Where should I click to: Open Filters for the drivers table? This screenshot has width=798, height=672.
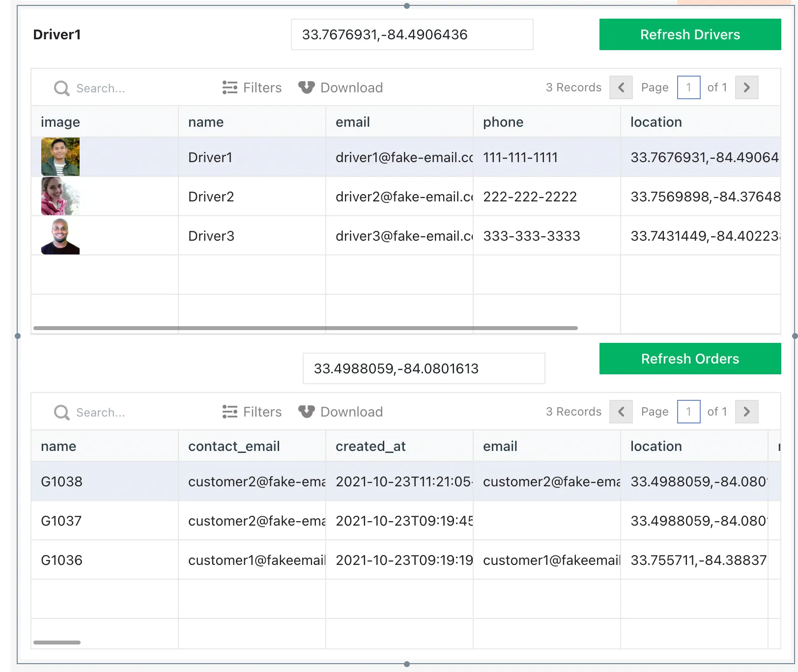click(x=252, y=87)
